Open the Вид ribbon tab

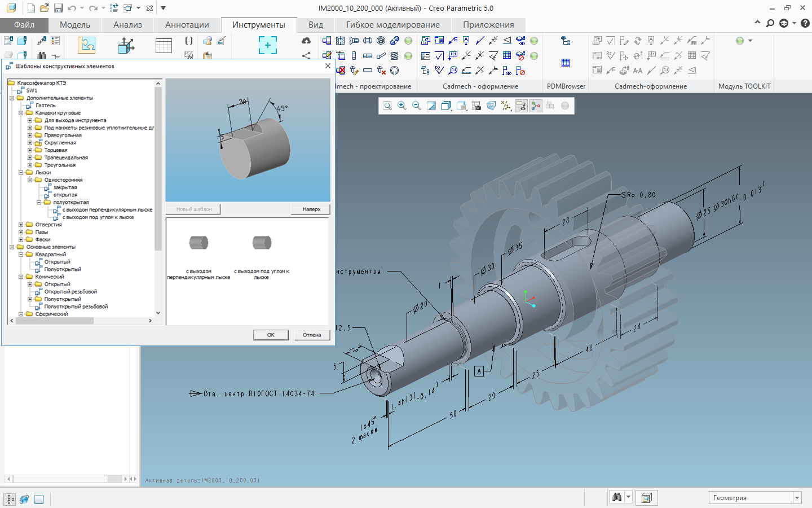[316, 25]
